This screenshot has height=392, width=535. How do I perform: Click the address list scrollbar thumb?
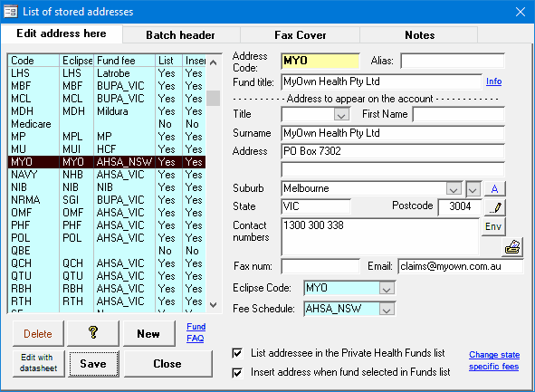(x=214, y=99)
